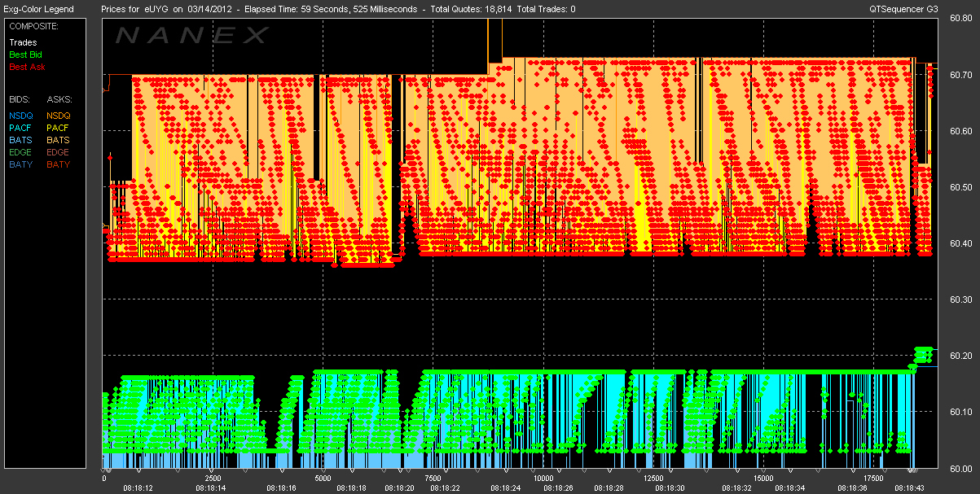Click yellow PACF in the ASKS column

click(x=58, y=128)
